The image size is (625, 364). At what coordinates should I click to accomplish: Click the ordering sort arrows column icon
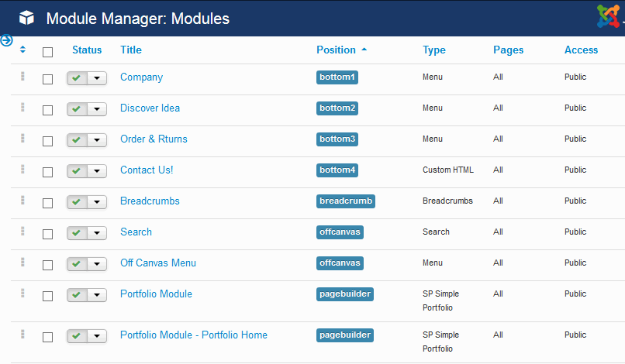[x=23, y=50]
